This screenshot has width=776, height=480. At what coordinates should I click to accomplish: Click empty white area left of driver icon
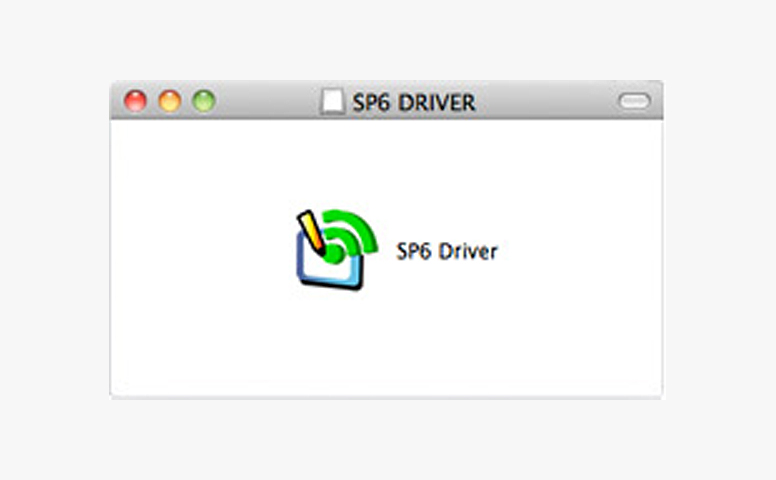(200, 250)
